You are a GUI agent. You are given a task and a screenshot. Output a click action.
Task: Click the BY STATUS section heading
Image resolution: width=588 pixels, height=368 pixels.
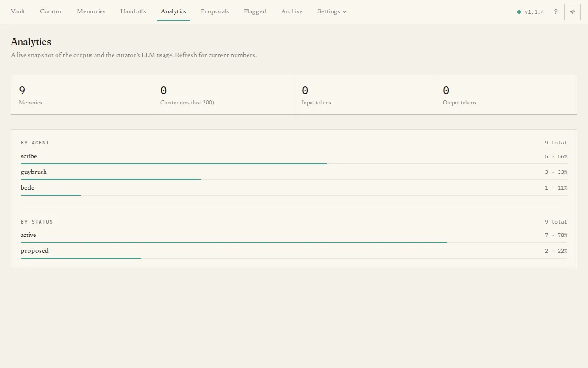[x=37, y=222]
